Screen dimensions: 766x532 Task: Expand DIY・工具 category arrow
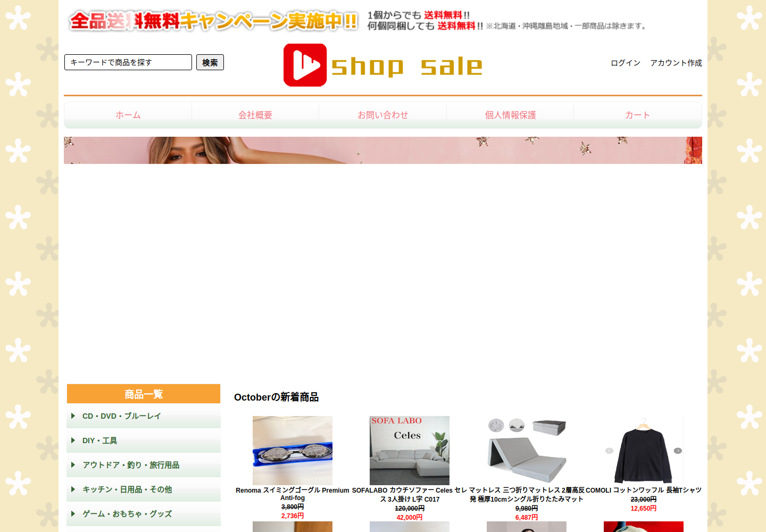[73, 440]
